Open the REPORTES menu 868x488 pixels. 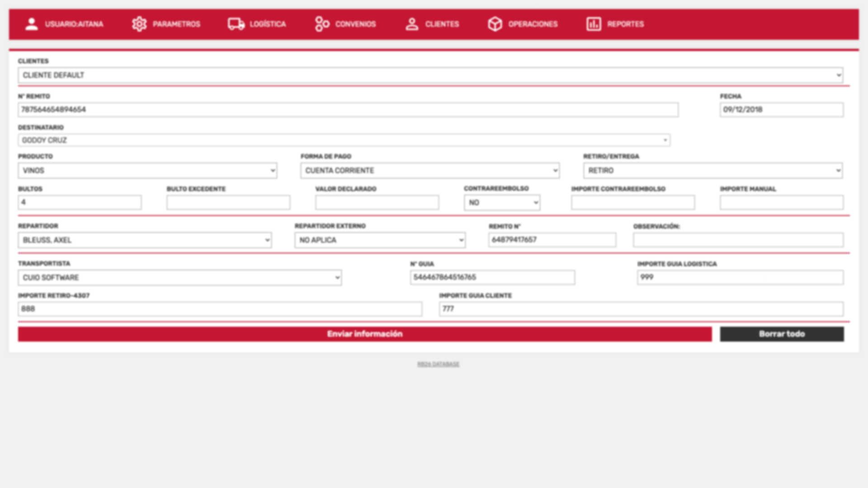[x=626, y=24]
